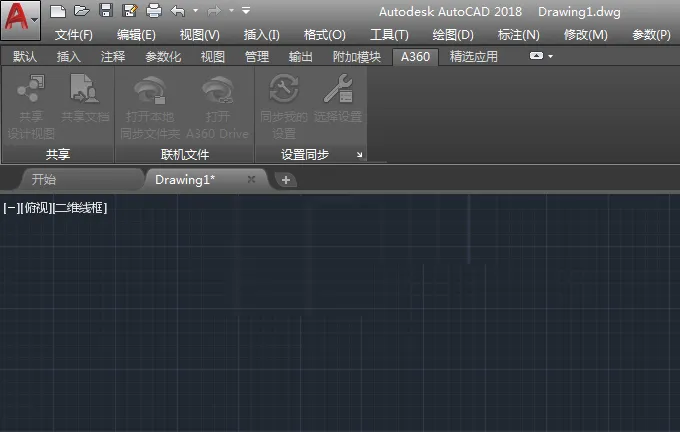Image resolution: width=680 pixels, height=432 pixels.
Task: Click the [-] viewport controls label
Action: (11, 208)
